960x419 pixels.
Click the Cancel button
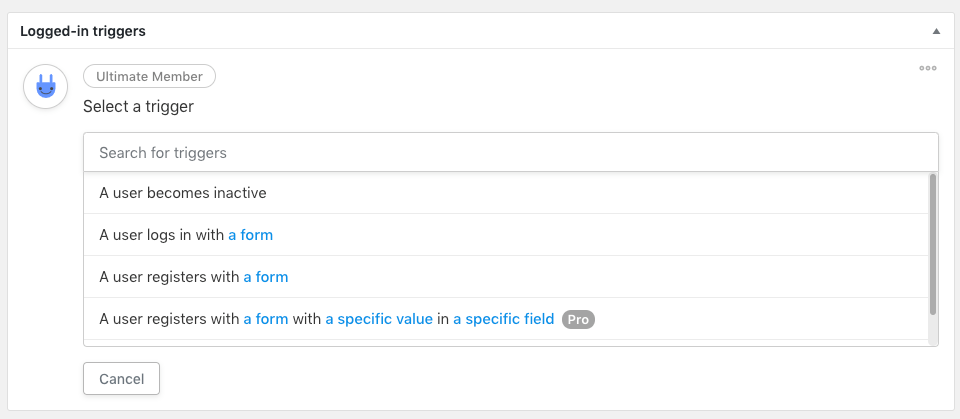(x=121, y=379)
